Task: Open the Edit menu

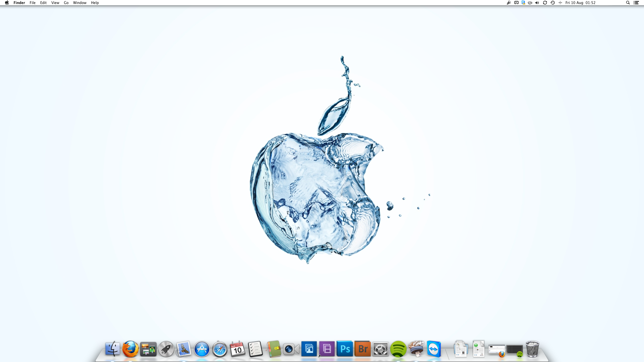Action: point(43,3)
